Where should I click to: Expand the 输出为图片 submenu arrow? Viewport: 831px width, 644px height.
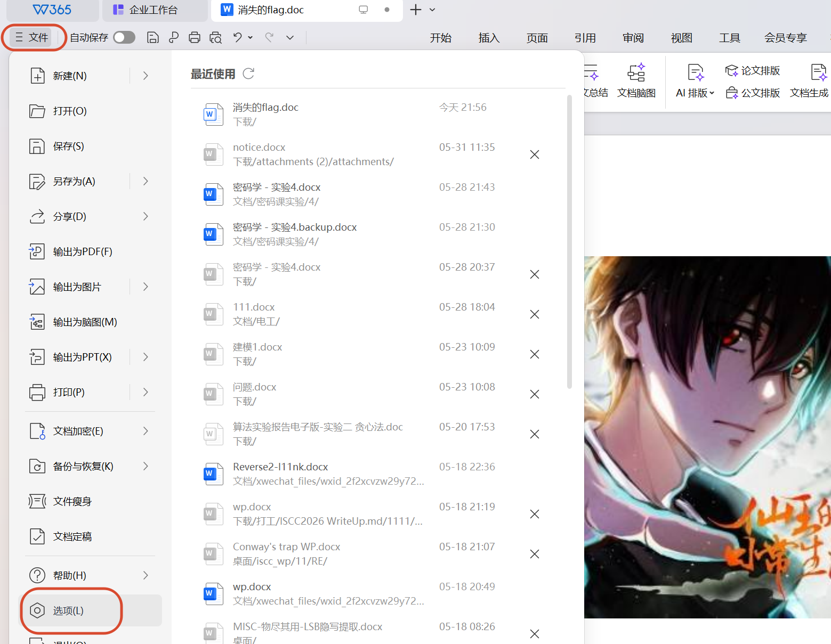click(x=146, y=287)
